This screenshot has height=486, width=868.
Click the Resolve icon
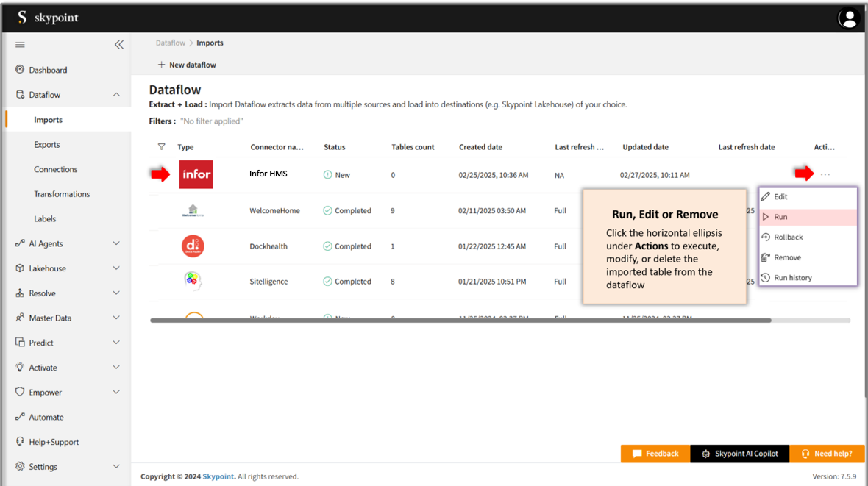coord(20,293)
